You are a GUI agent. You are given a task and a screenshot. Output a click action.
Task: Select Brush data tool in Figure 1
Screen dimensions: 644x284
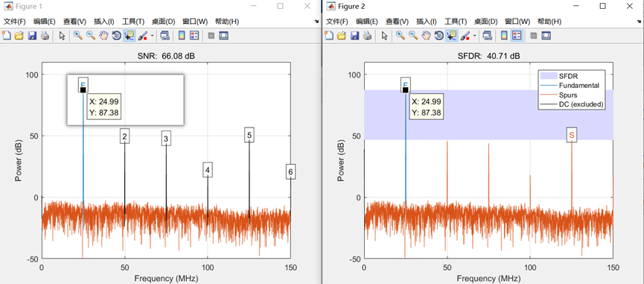(x=142, y=36)
